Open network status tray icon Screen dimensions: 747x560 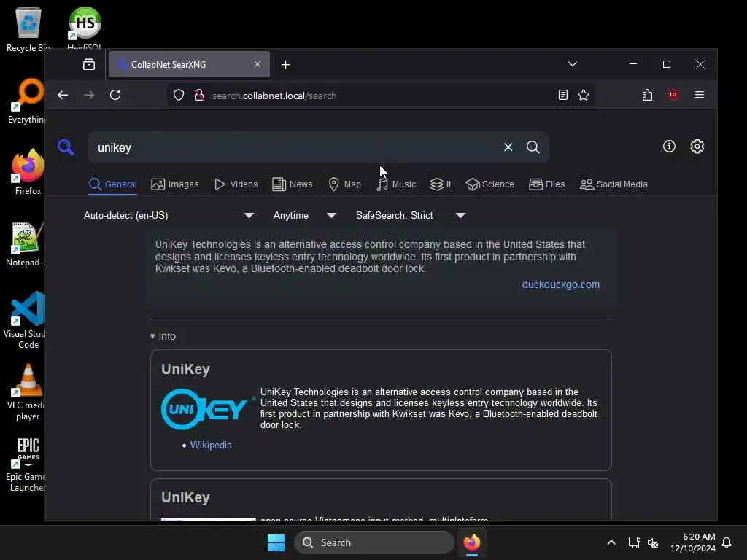click(634, 542)
